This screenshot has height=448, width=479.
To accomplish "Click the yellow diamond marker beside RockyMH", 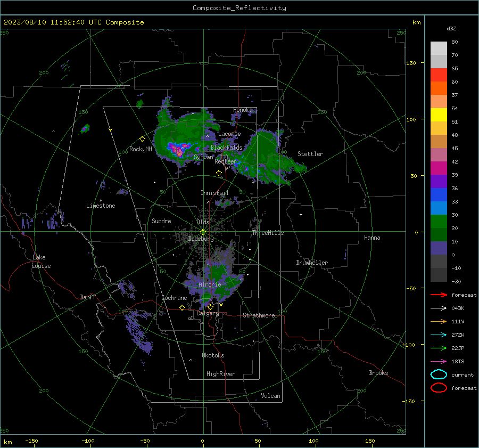I will click(x=142, y=139).
